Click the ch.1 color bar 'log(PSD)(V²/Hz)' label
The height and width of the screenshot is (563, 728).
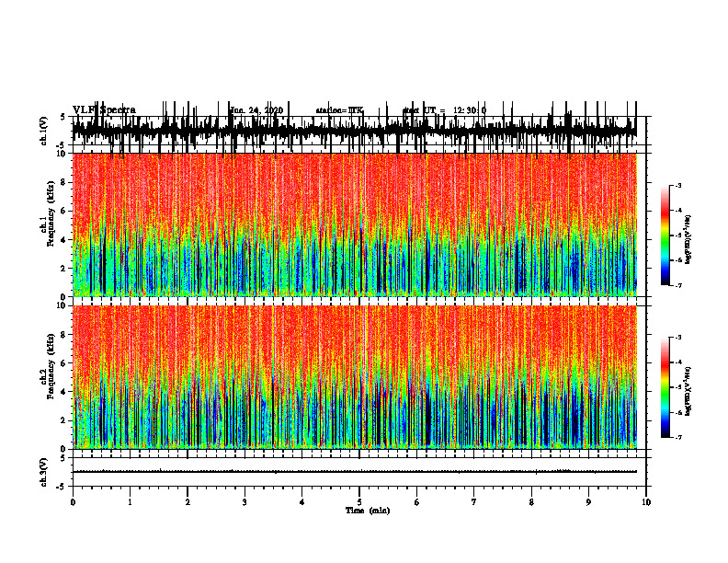tap(688, 239)
